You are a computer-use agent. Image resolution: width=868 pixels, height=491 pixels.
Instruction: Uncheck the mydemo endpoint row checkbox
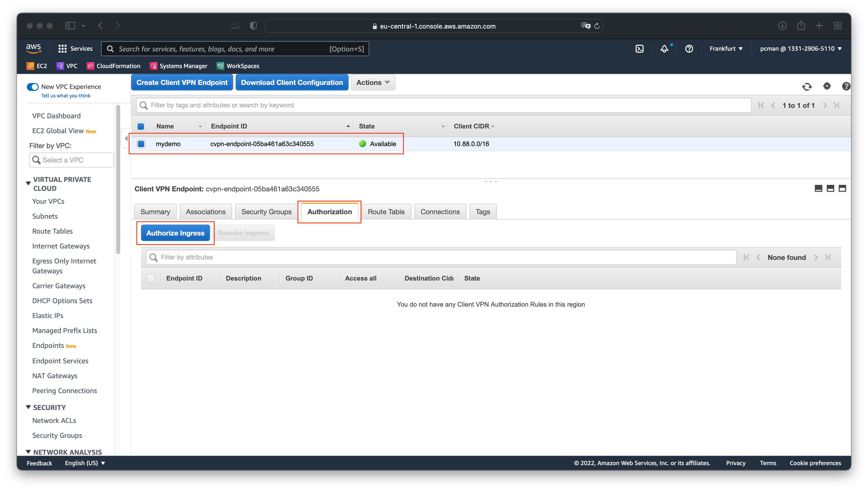[141, 144]
